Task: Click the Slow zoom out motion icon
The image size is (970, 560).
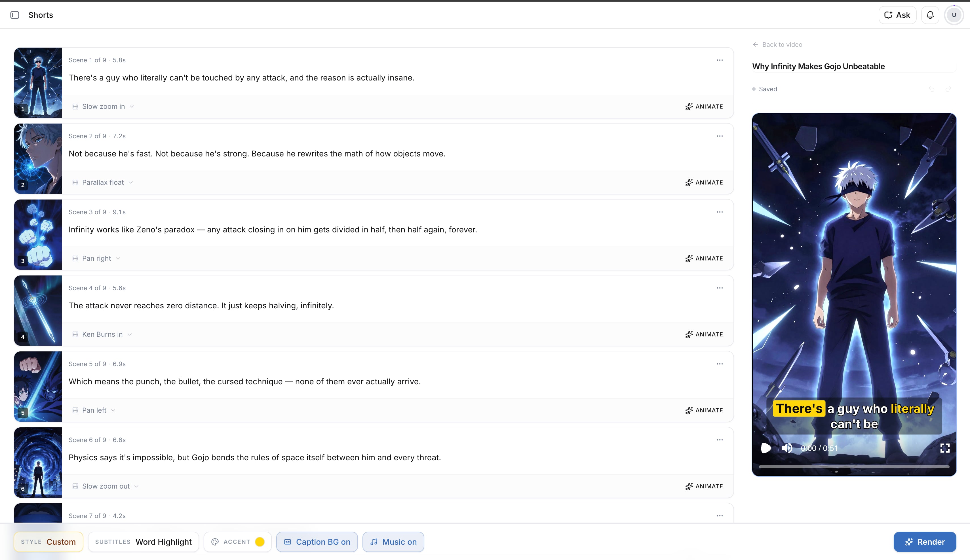Action: point(75,487)
